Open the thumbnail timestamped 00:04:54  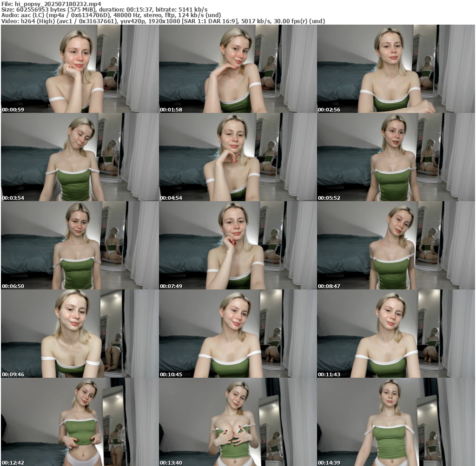pyautogui.click(x=238, y=157)
